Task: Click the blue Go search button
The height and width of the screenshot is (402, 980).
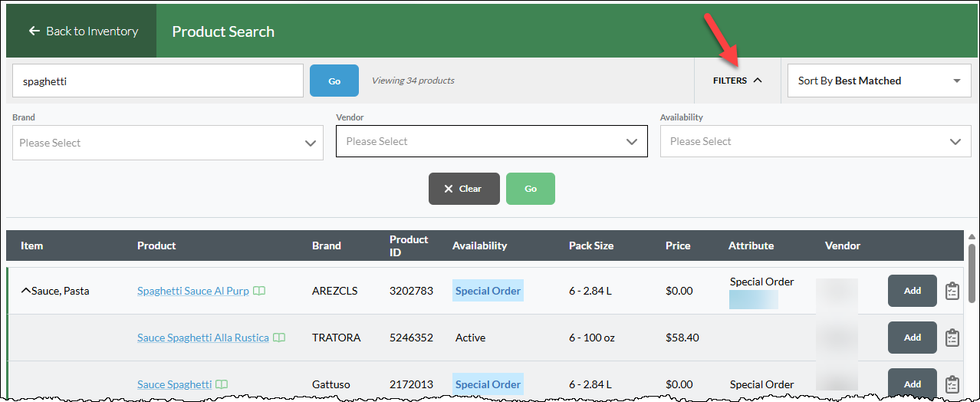Action: 334,81
